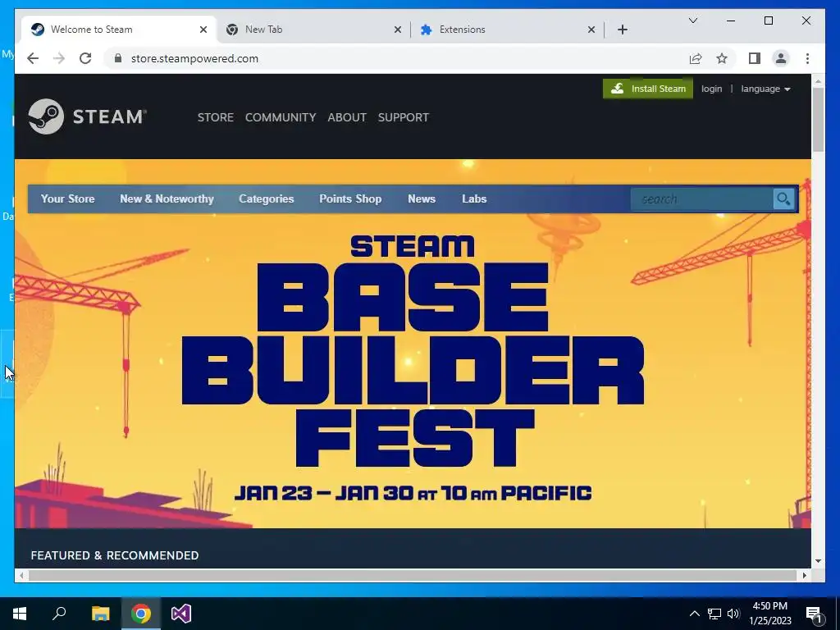Click the login link

click(711, 89)
